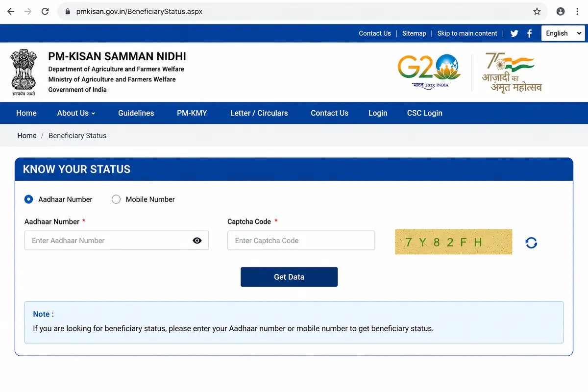Focus the Enter Aadhaar Number field
Viewport: 588px width, 392px height.
(117, 241)
